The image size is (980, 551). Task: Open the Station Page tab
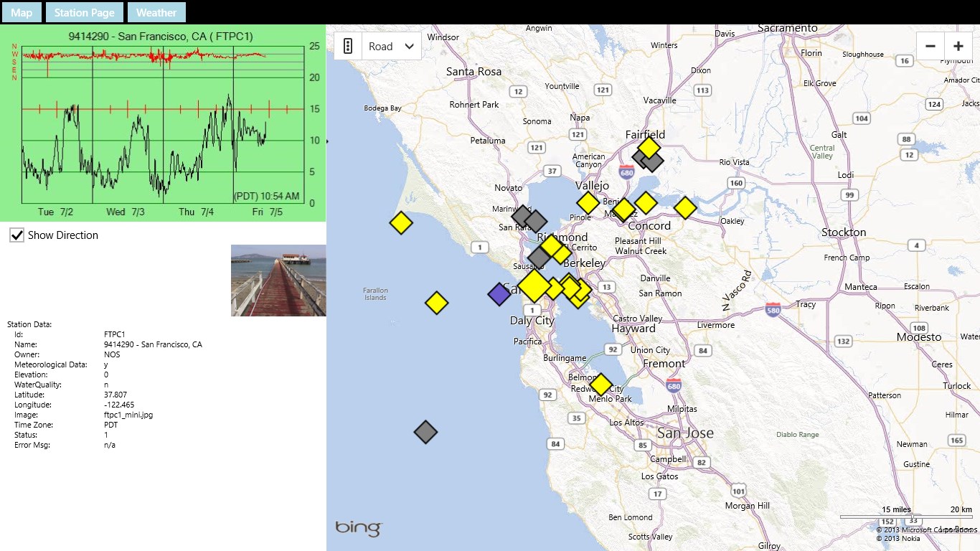point(84,12)
